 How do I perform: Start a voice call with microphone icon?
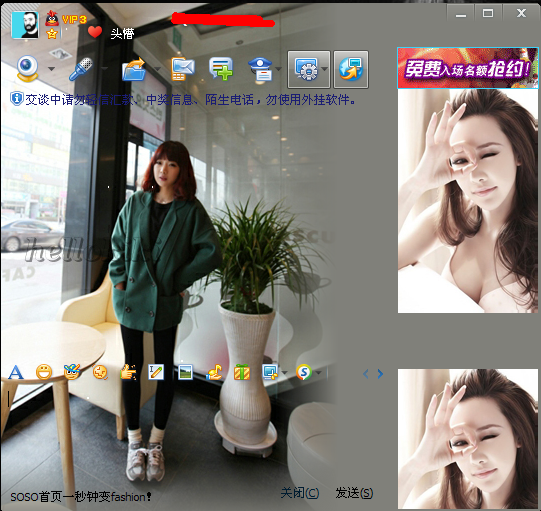coord(81,69)
